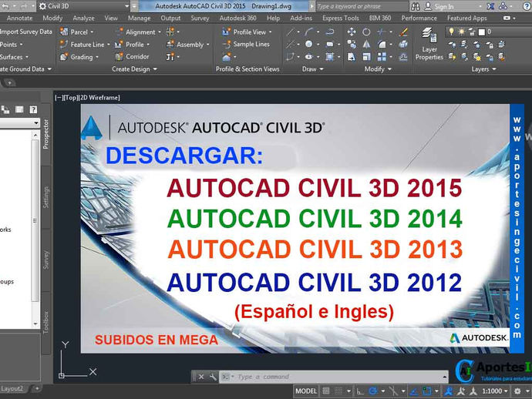Toggle ortho mode in status bar
Image resolution: width=532 pixels, height=399 pixels.
coord(360,391)
